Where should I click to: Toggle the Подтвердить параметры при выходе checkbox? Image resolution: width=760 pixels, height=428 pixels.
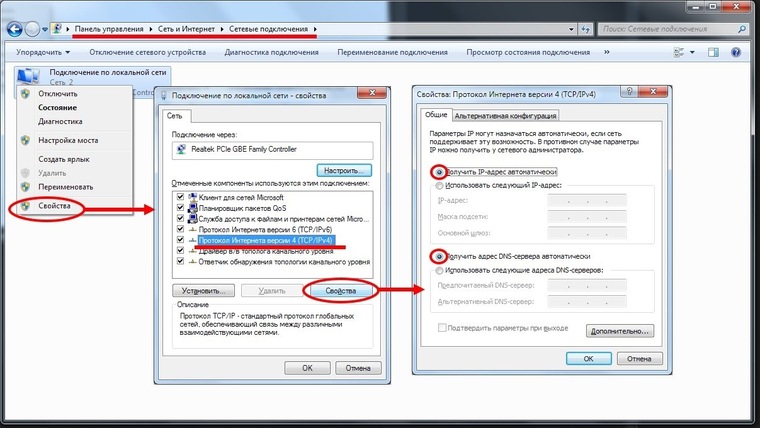[441, 328]
